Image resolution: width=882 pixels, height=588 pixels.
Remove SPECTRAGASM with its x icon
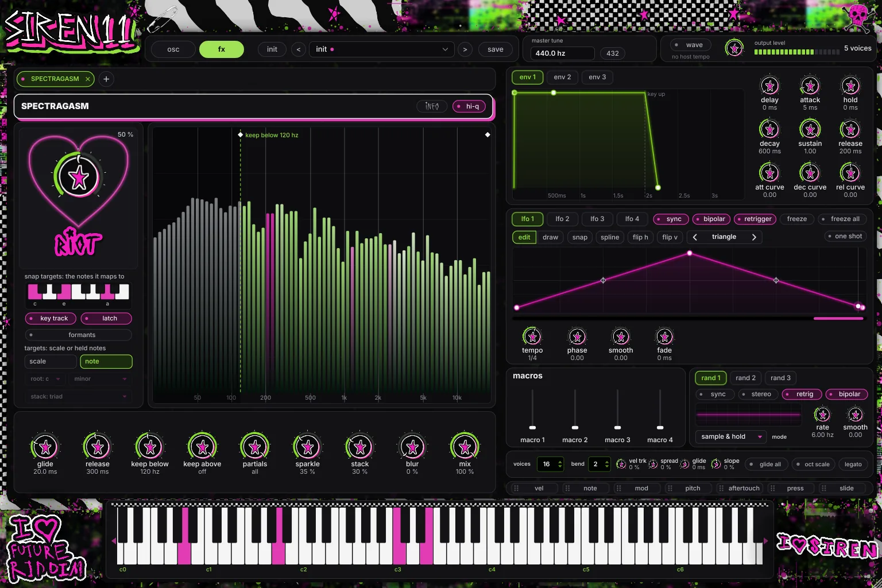pos(87,79)
